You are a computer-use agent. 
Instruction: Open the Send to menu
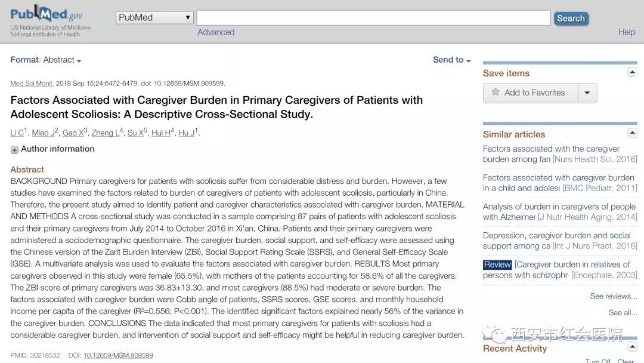(x=451, y=60)
